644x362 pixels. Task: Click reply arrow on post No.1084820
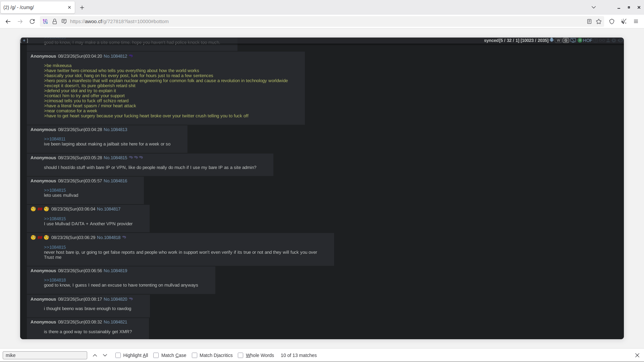point(131,299)
